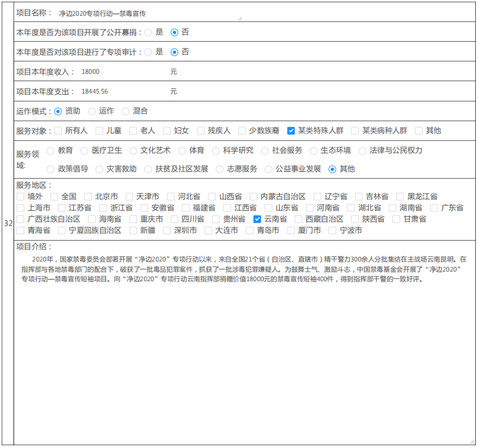Select 否 for 专项审计 question
The image size is (478, 448).
coord(174,52)
